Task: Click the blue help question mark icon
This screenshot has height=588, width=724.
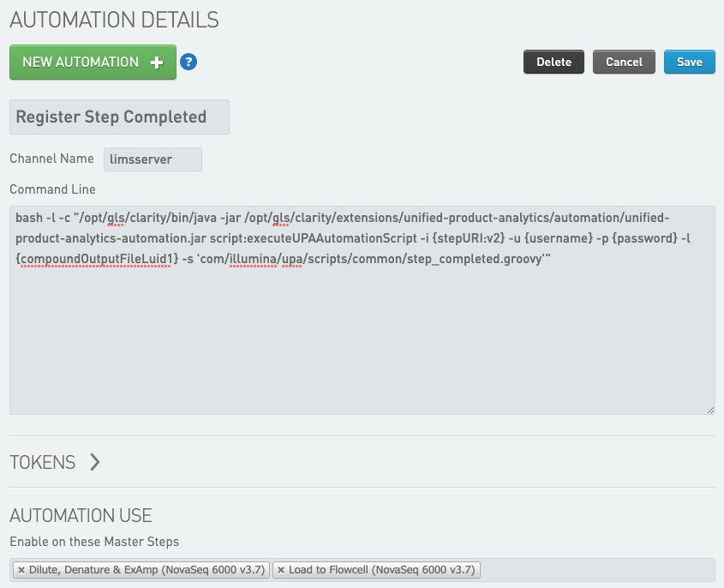Action: click(188, 62)
